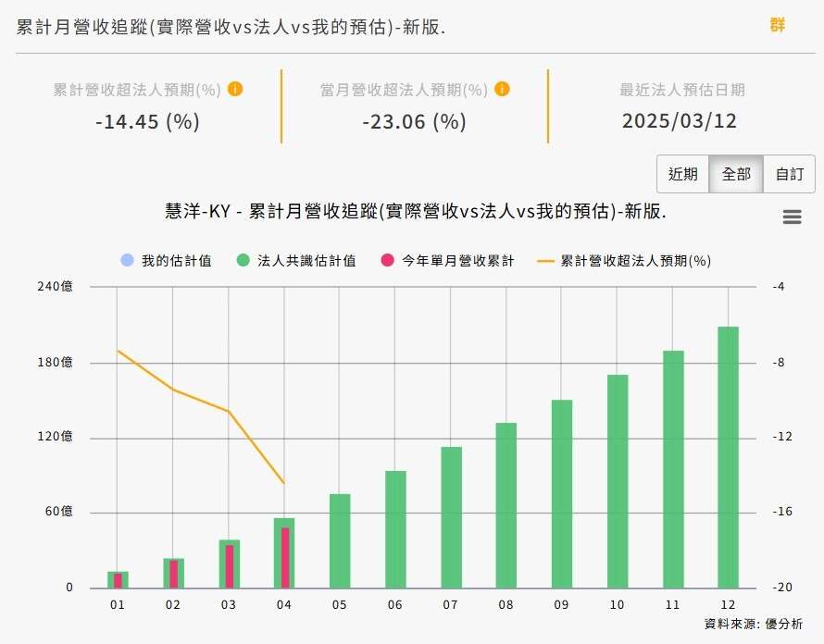The width and height of the screenshot is (824, 644).
Task: Click the -12 right axis label
Action: click(782, 437)
